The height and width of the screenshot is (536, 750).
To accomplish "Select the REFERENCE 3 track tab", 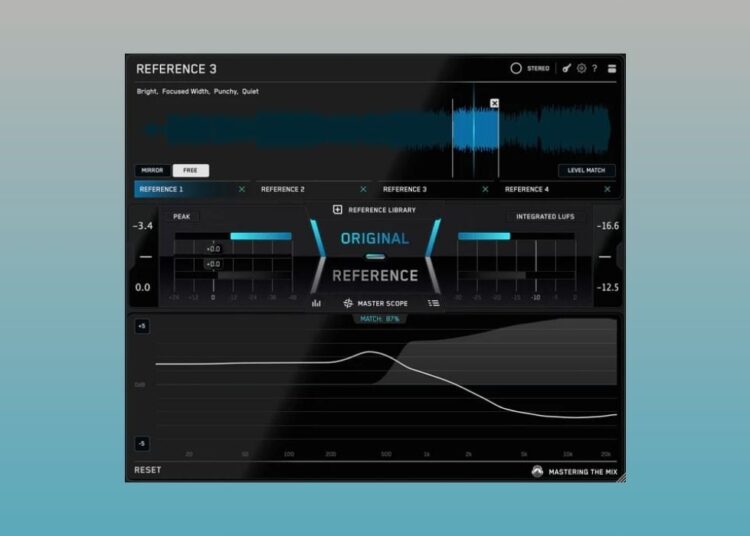I will [x=434, y=189].
